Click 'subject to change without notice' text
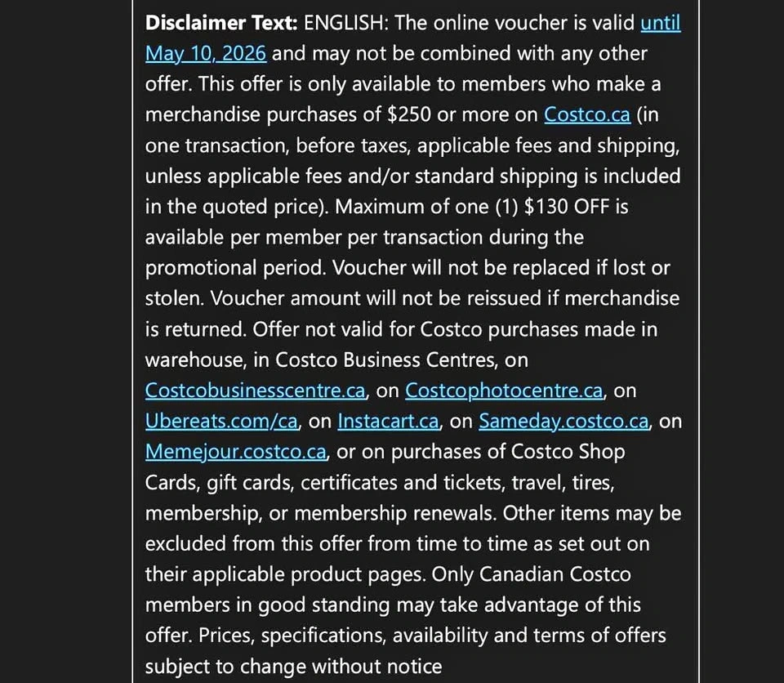Viewport: 784px width, 683px height. coord(294,667)
